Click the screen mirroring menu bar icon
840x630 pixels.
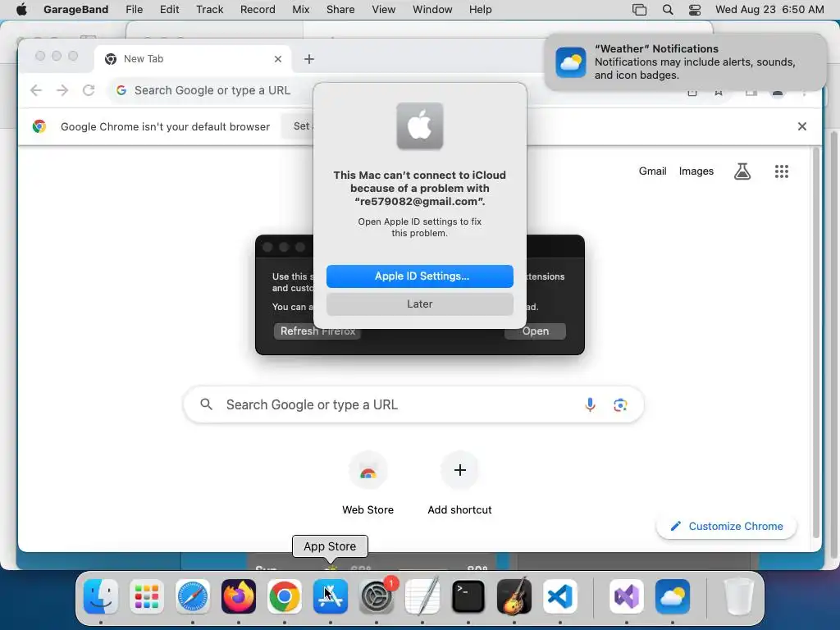[x=639, y=10]
